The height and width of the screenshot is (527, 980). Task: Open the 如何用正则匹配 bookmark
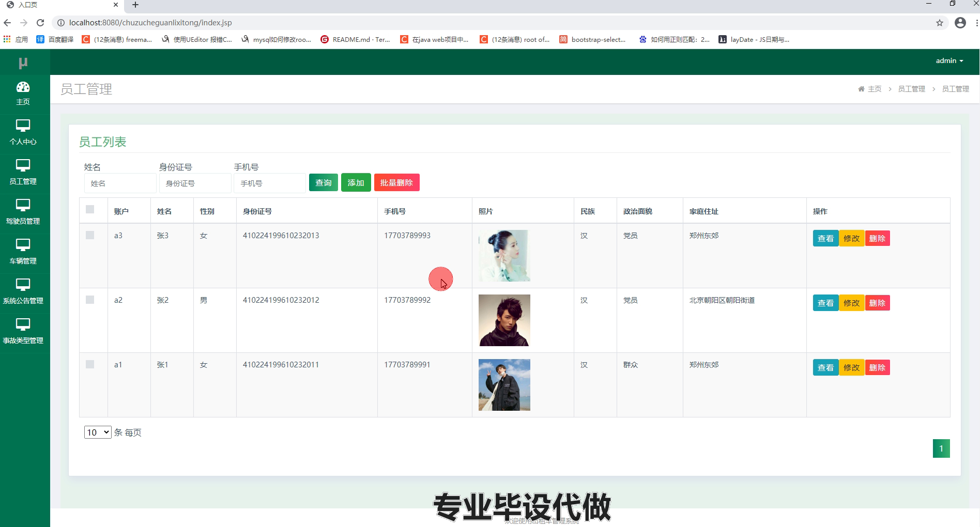click(x=674, y=39)
